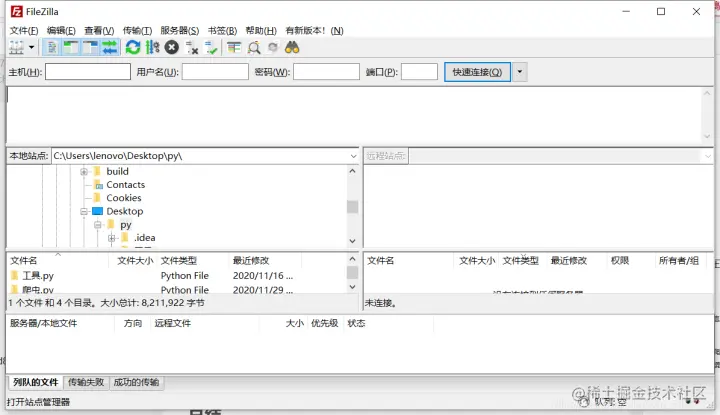Screen dimensions: 720x415
Task: Click the 工具.py file icon
Action: [15, 275]
